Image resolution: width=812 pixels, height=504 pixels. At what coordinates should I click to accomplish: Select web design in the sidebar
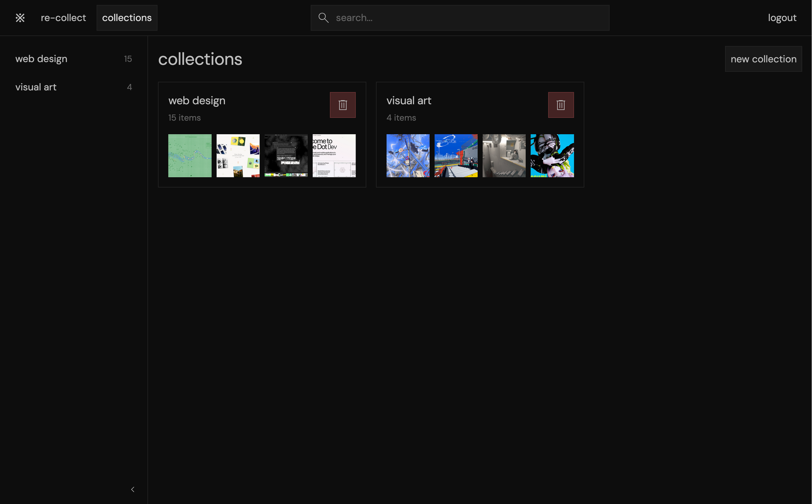tap(41, 58)
